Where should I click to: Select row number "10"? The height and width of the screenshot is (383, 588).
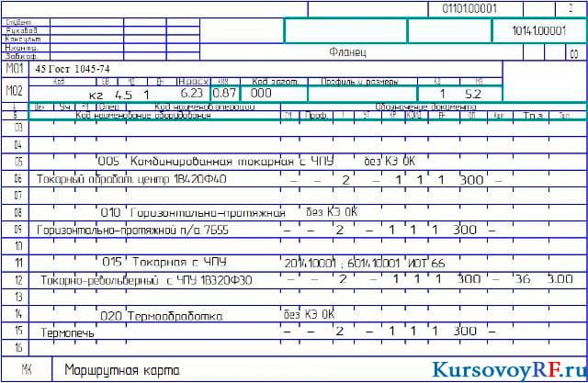pyautogui.click(x=18, y=246)
